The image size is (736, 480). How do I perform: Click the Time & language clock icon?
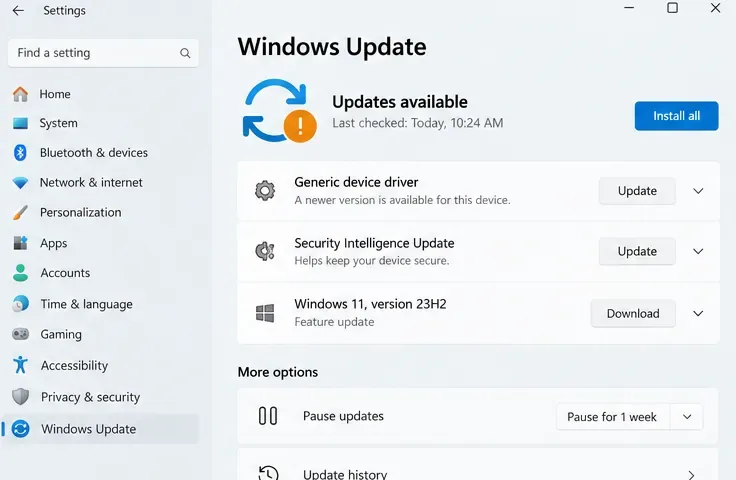click(20, 304)
